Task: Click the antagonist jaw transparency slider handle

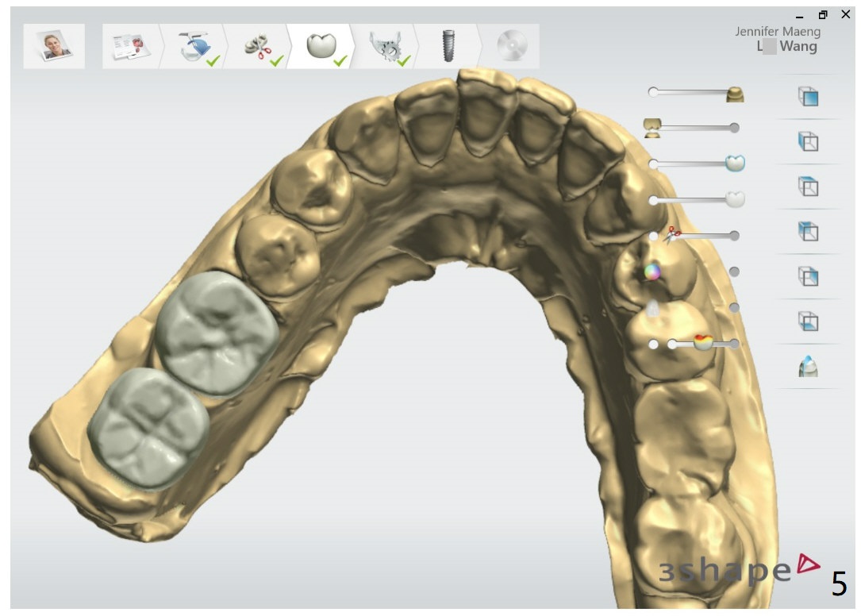Action: point(654,127)
